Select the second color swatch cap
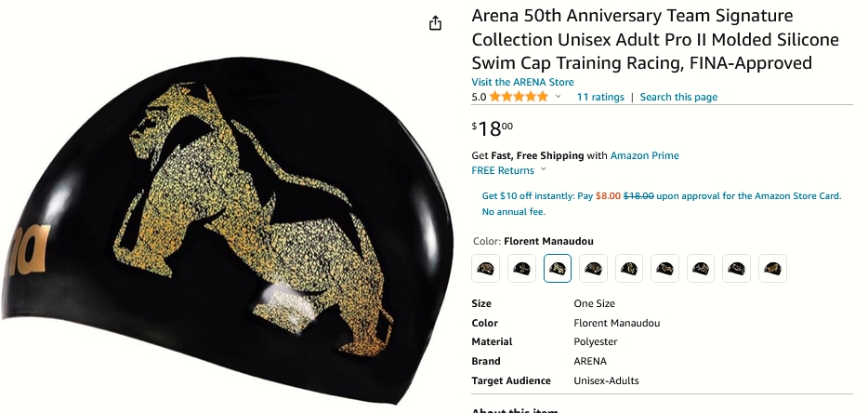868x413 pixels. (x=522, y=268)
